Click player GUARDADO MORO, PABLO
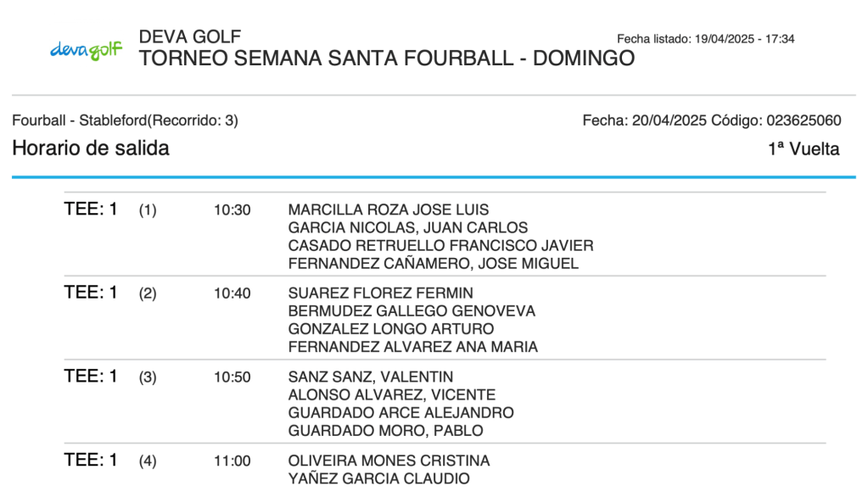Image resolution: width=868 pixels, height=503 pixels. pos(386,431)
